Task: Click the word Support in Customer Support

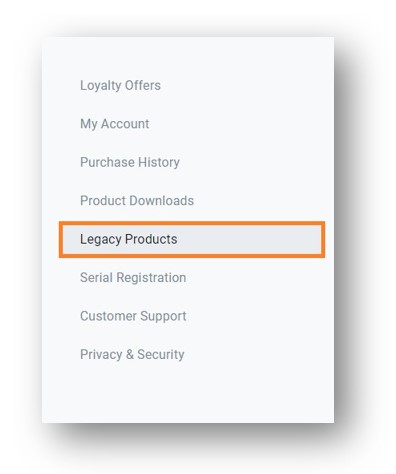Action: tap(163, 317)
